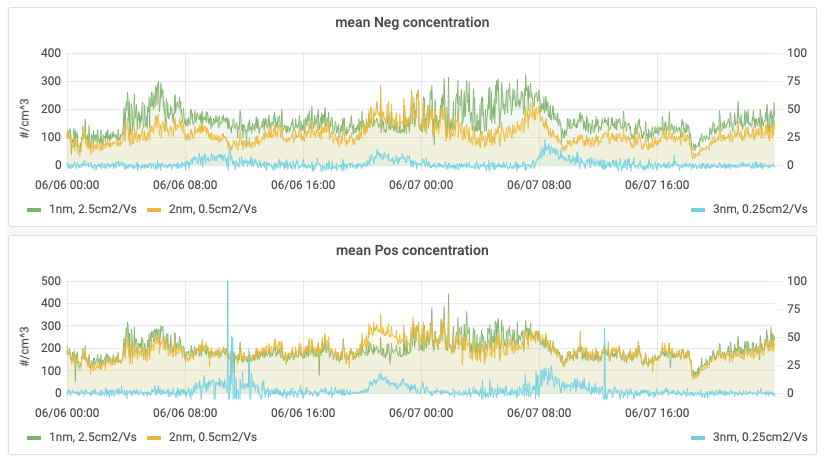825x463 pixels.
Task: Open the mean Neg concentration panel title menu
Action: 412,22
